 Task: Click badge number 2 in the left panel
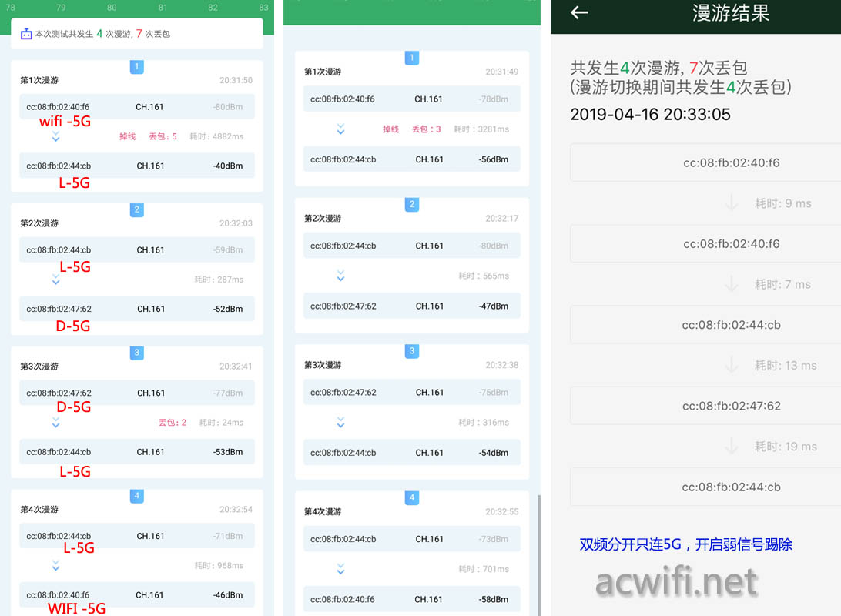click(x=137, y=209)
